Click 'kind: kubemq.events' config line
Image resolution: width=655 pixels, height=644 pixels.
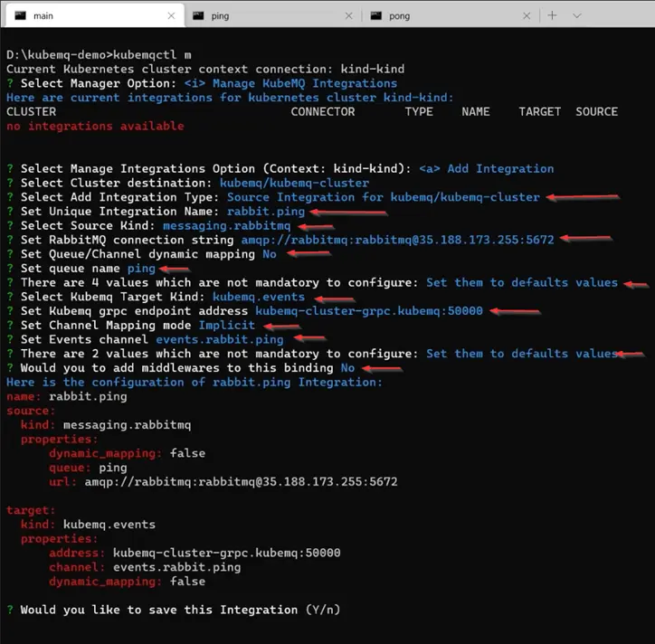tap(88, 524)
